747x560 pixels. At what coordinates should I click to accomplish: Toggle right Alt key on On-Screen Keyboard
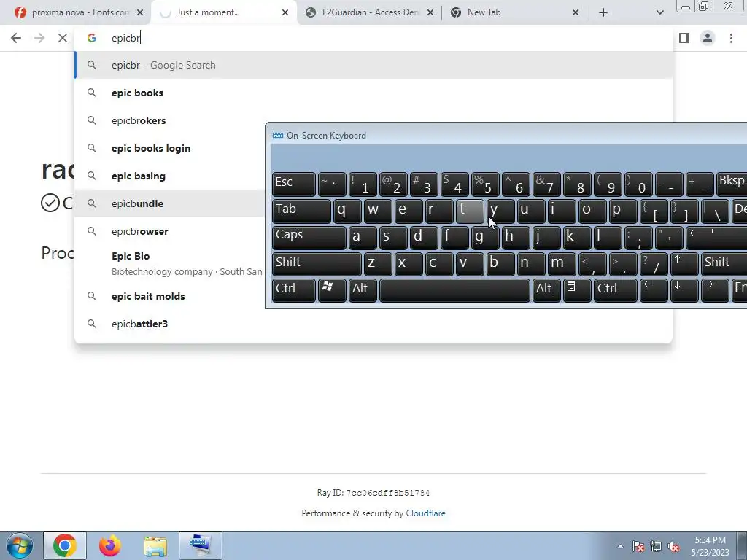pyautogui.click(x=546, y=290)
